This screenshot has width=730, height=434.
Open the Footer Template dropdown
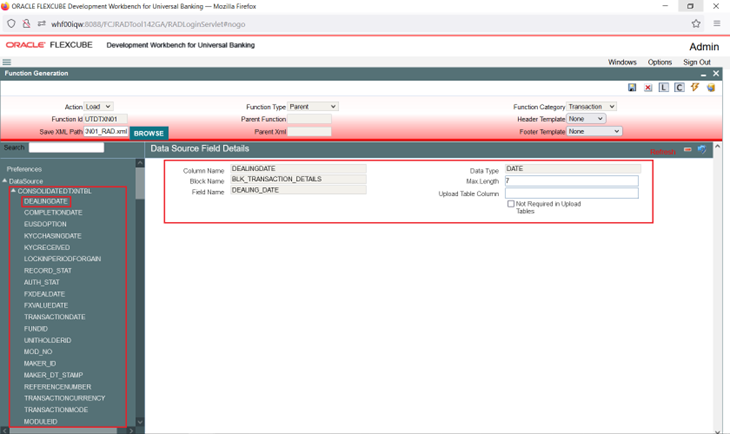[594, 131]
